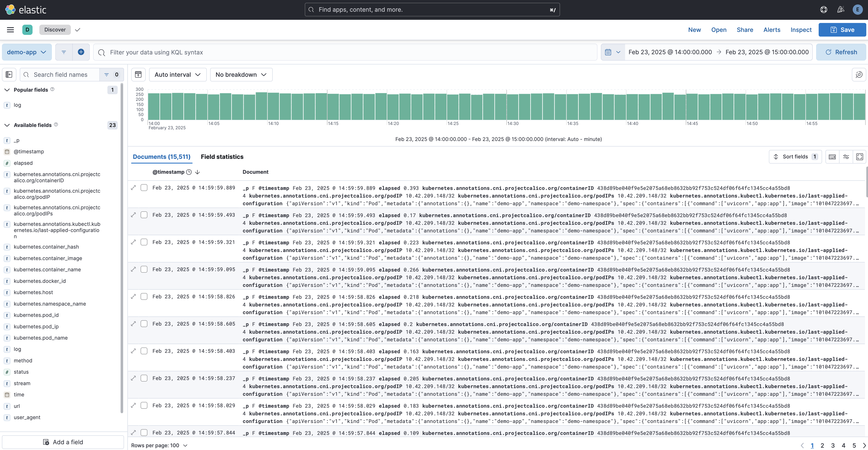Collapse the field sidebar toggle icon
The width and height of the screenshot is (868, 450).
point(9,74)
